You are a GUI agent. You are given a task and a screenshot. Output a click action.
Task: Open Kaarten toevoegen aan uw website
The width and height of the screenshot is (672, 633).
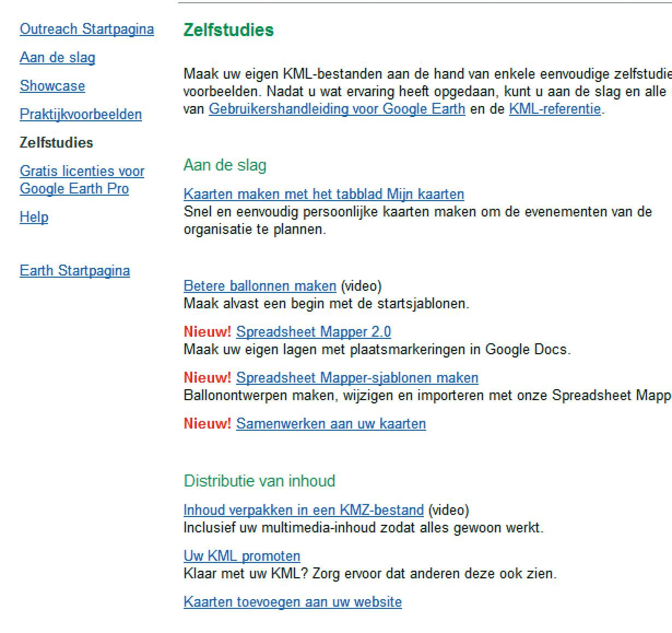click(x=292, y=602)
